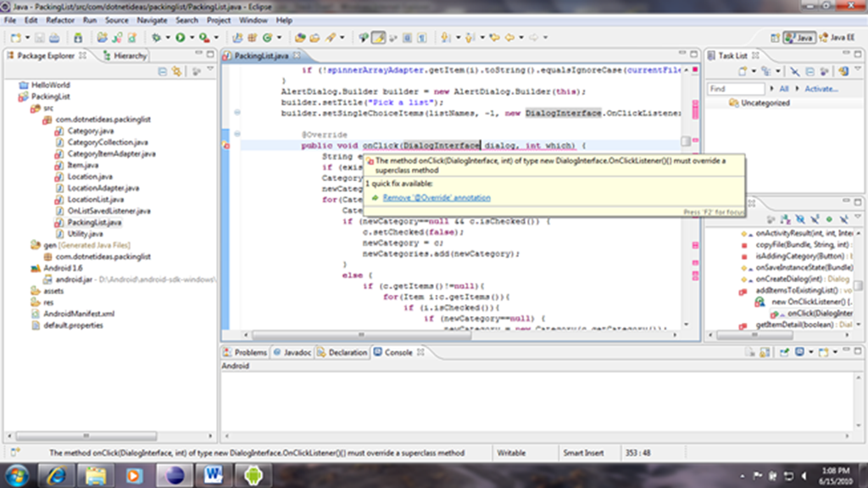
Task: Open the Declaration tab
Action: (342, 352)
